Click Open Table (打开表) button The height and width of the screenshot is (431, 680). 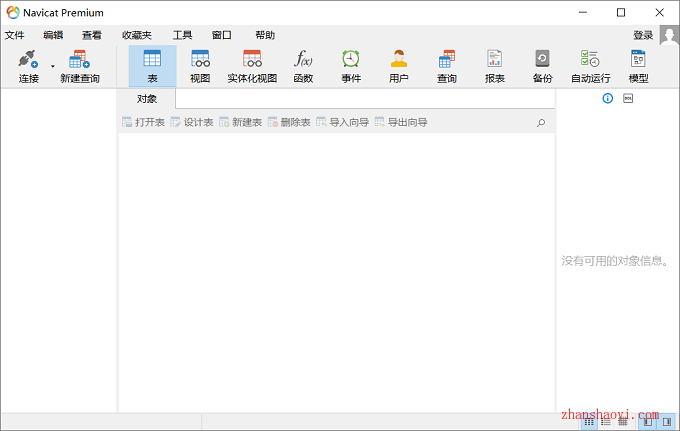(144, 122)
